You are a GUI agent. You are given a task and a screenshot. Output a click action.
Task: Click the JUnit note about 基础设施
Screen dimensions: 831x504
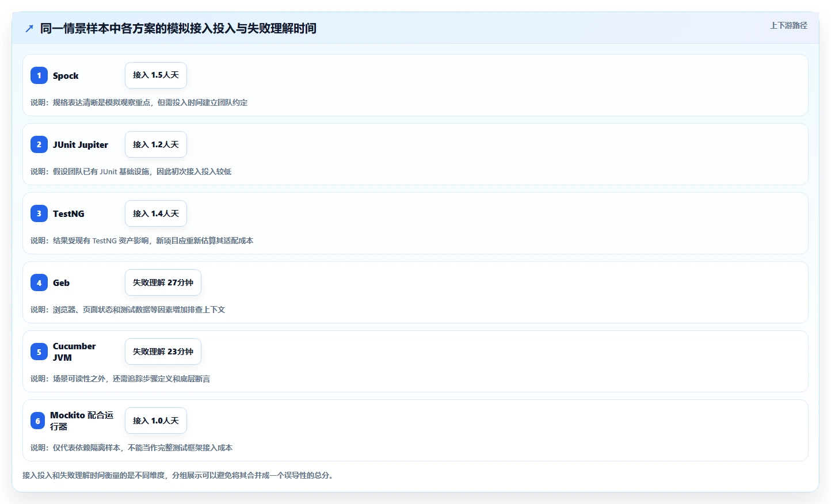pos(131,171)
